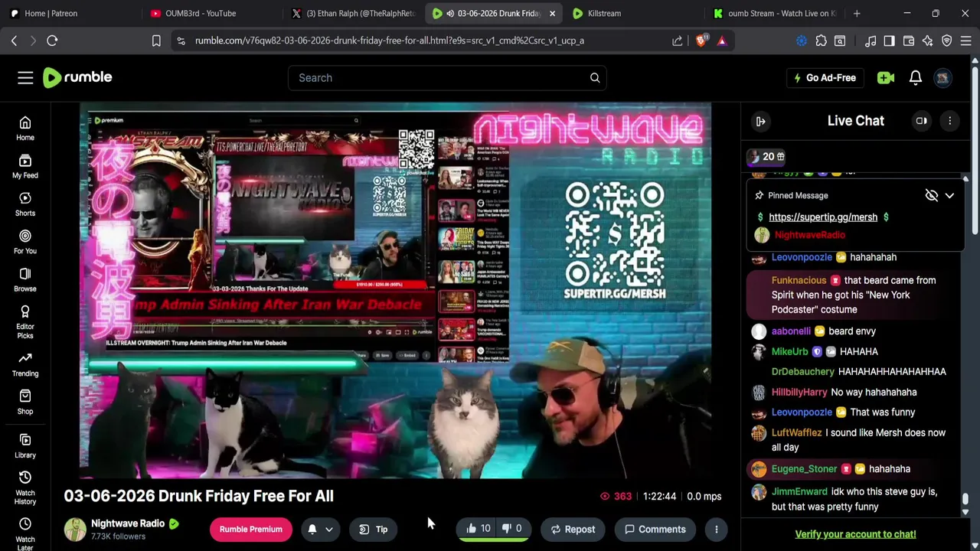Switch to the oumb Stream Kick tab

775,13
